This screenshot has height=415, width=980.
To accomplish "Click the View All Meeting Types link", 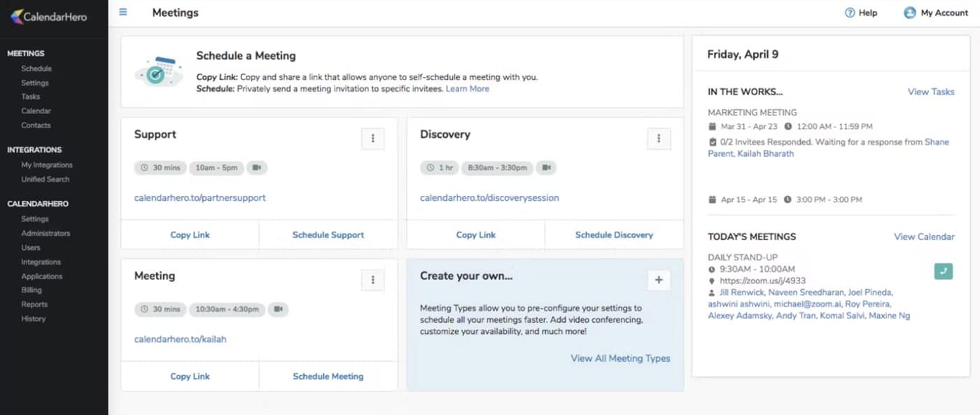I will tap(620, 358).
